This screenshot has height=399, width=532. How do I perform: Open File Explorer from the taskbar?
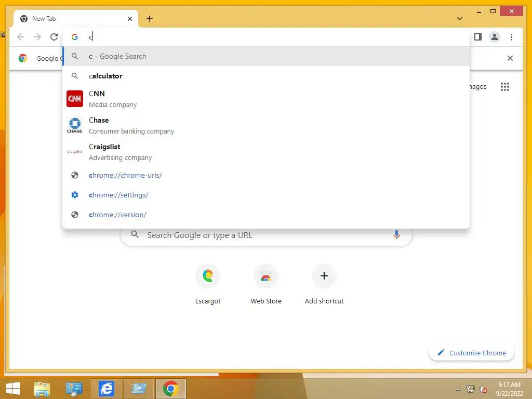tap(42, 389)
